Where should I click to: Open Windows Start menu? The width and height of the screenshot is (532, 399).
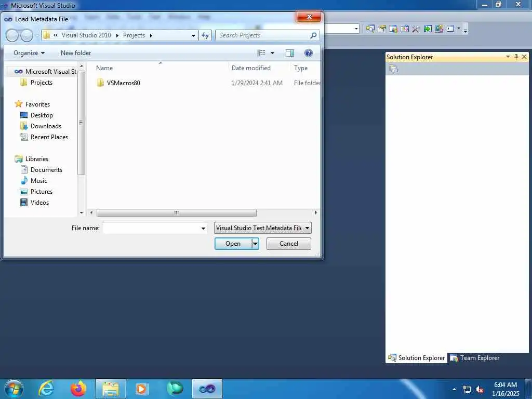(14, 389)
